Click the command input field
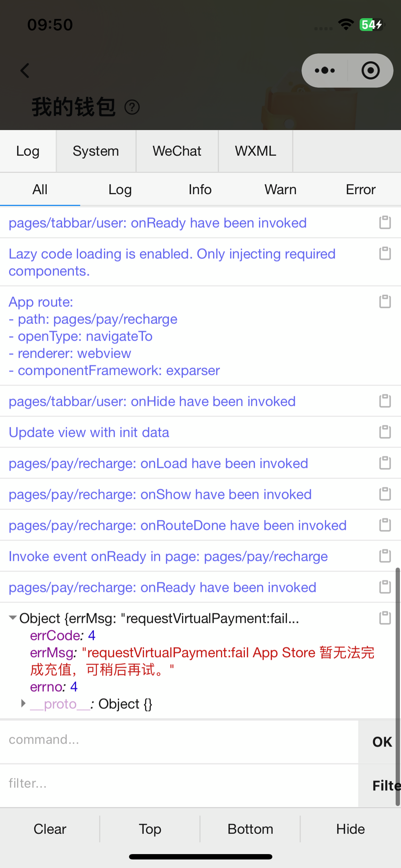 [178, 740]
